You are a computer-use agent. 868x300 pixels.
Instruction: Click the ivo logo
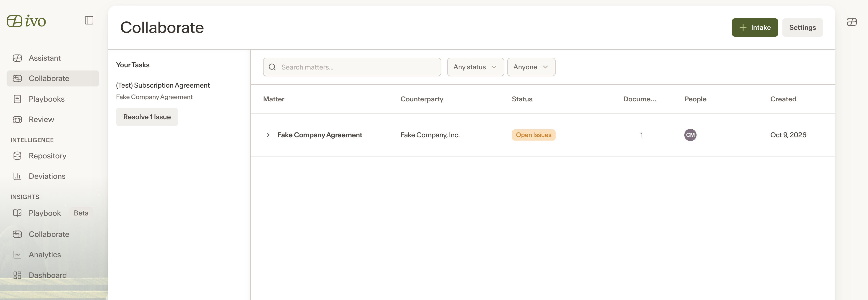[26, 21]
